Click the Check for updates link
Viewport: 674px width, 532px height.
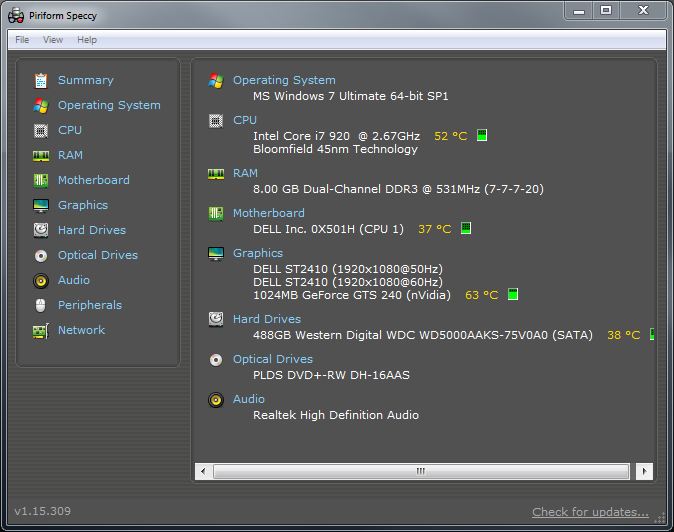590,512
